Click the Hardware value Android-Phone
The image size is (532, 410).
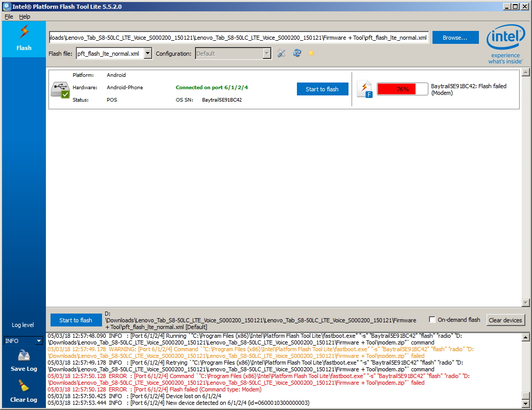tap(125, 88)
